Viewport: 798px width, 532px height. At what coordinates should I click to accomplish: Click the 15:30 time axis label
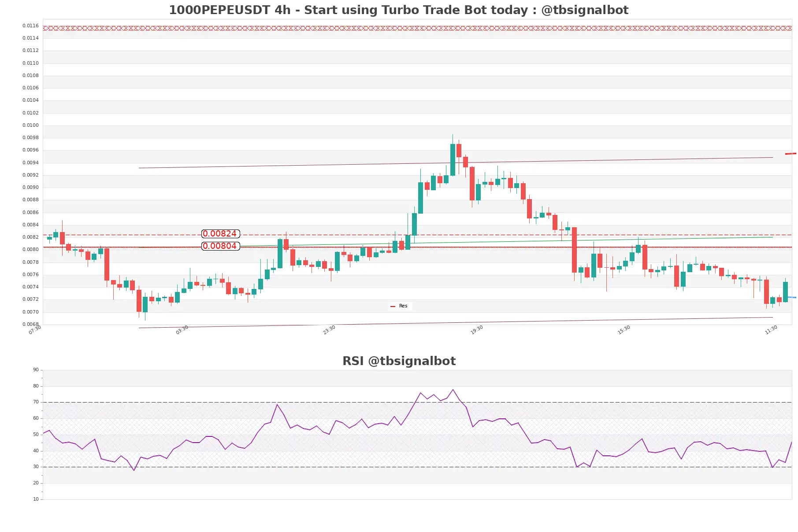click(624, 330)
